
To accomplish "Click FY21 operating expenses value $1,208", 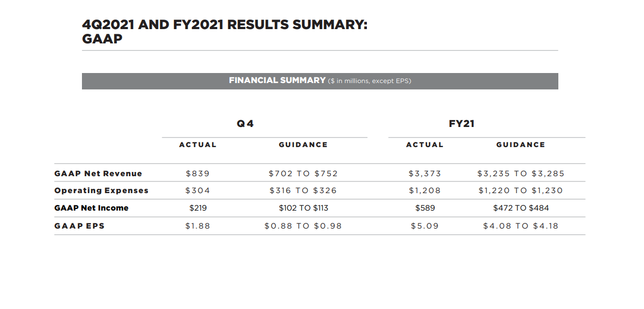I will click(x=425, y=190).
